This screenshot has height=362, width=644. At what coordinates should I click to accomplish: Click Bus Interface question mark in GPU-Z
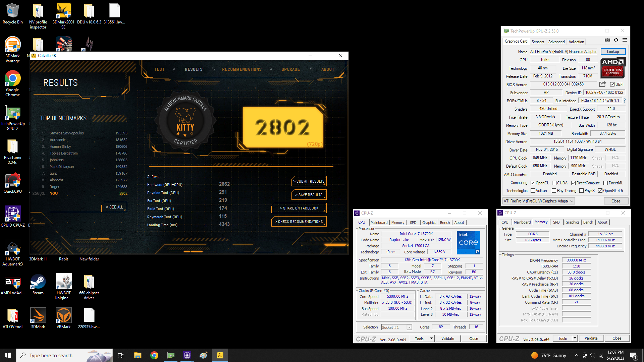pos(624,101)
